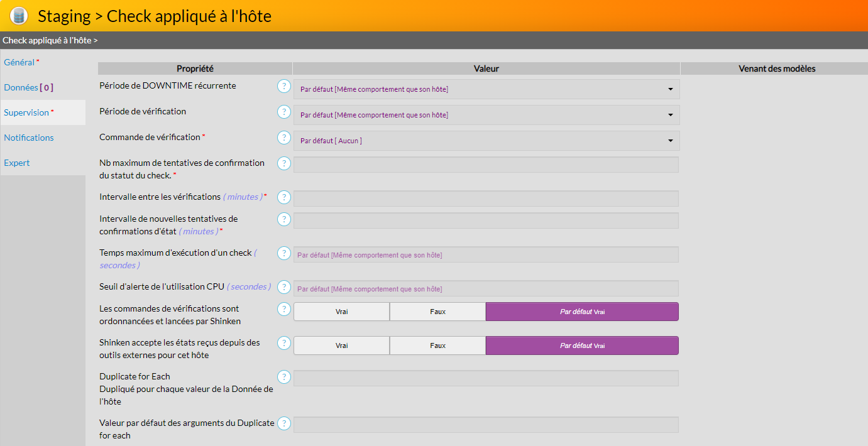Viewport: 868px width, 446px height.
Task: Click the database icon in the Staging header
Action: pyautogui.click(x=19, y=16)
